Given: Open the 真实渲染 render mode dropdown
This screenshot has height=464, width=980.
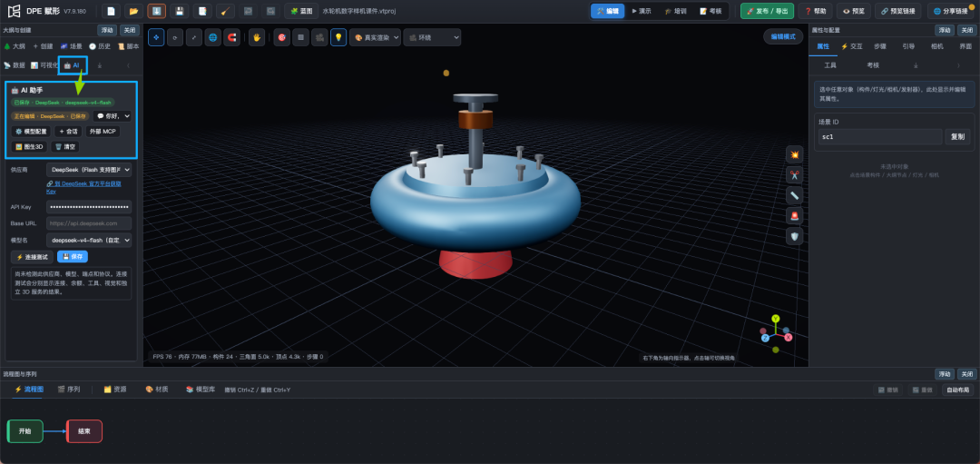Looking at the screenshot, I should tap(375, 37).
